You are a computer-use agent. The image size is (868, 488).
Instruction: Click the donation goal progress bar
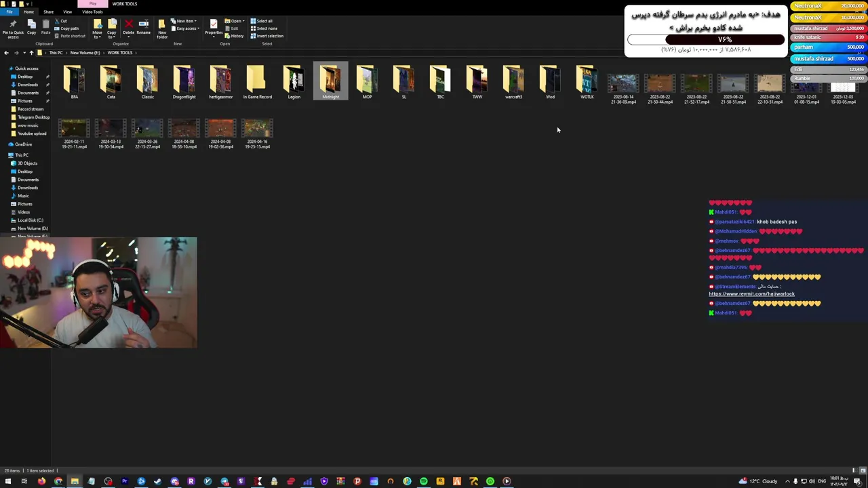706,40
